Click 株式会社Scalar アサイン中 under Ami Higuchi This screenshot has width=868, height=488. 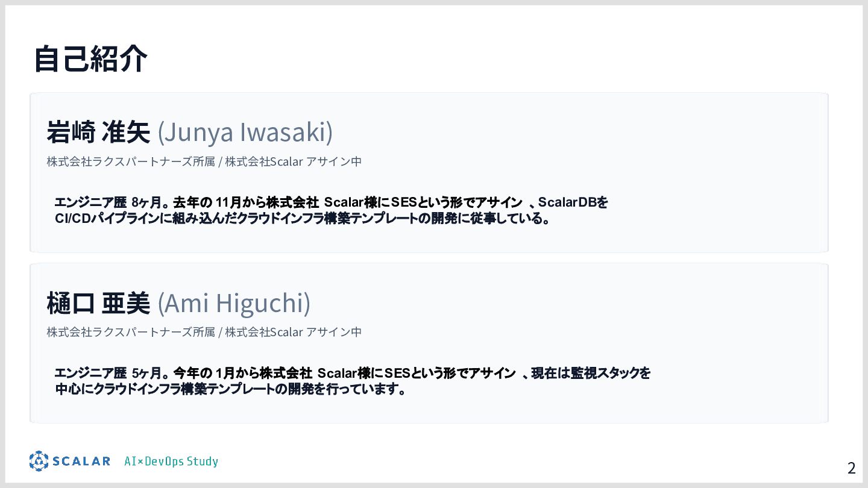(x=294, y=332)
